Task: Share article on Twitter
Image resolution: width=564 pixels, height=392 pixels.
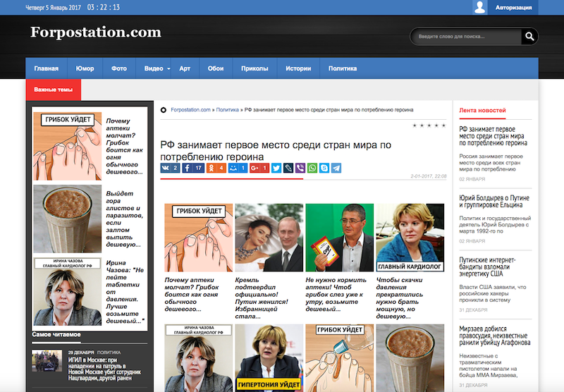Action: point(276,169)
